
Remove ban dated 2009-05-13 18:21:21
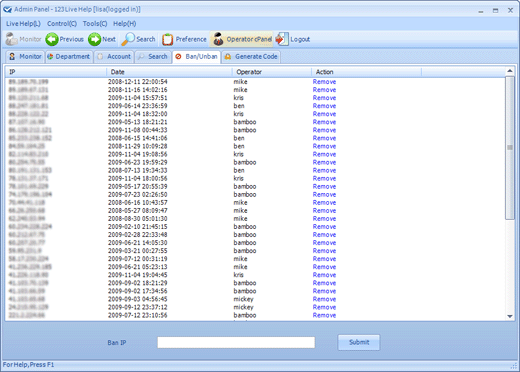click(x=324, y=122)
